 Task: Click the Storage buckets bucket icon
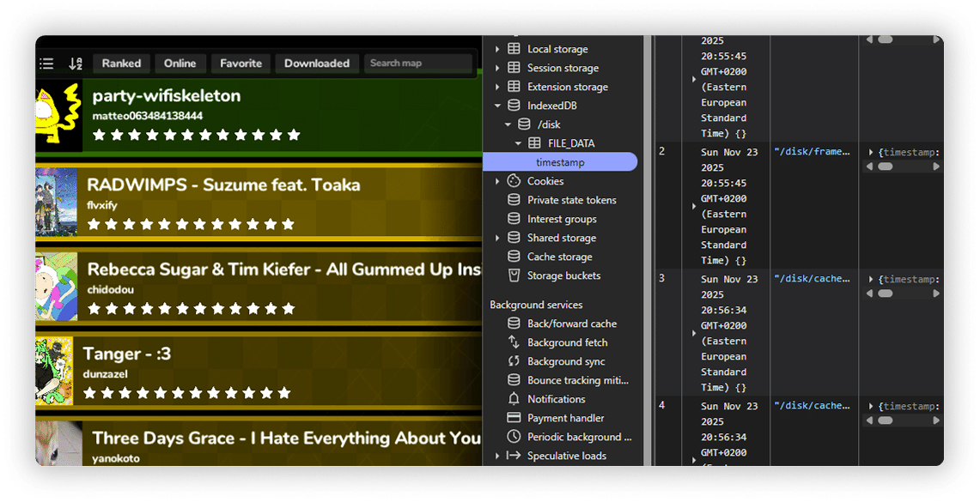514,275
